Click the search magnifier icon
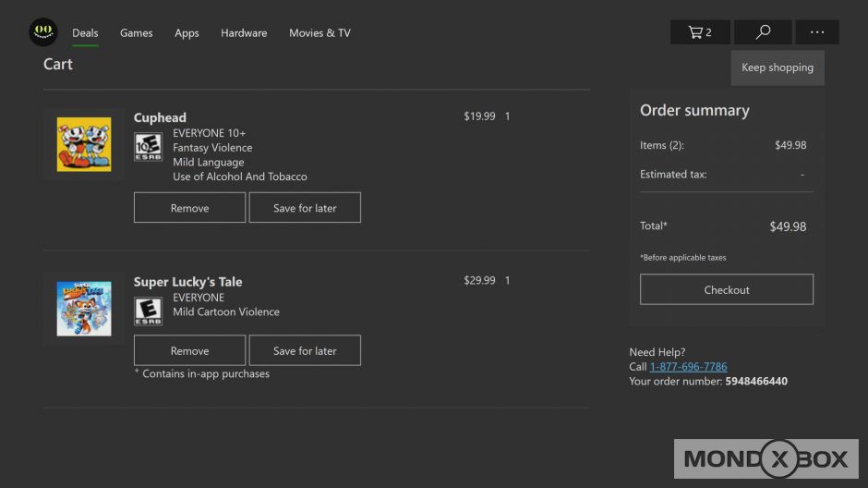The height and width of the screenshot is (488, 868). coord(763,32)
